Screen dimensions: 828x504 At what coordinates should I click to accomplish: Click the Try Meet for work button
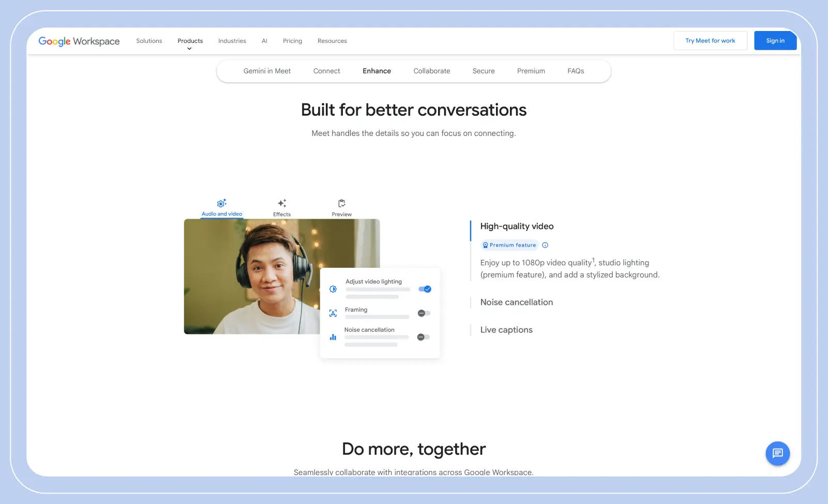click(710, 40)
